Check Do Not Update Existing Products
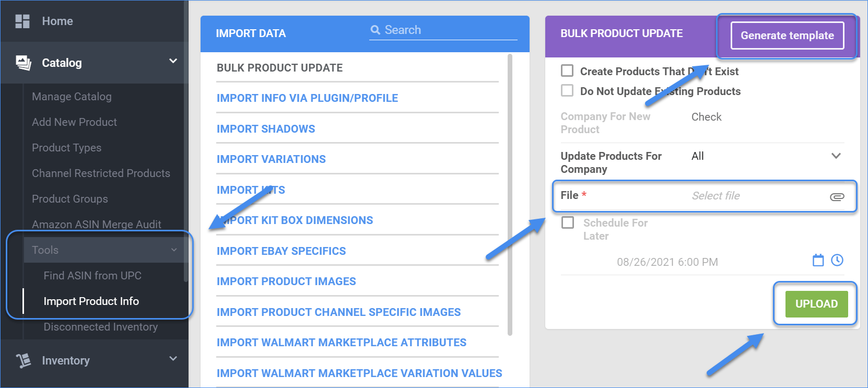The image size is (868, 388). (567, 90)
